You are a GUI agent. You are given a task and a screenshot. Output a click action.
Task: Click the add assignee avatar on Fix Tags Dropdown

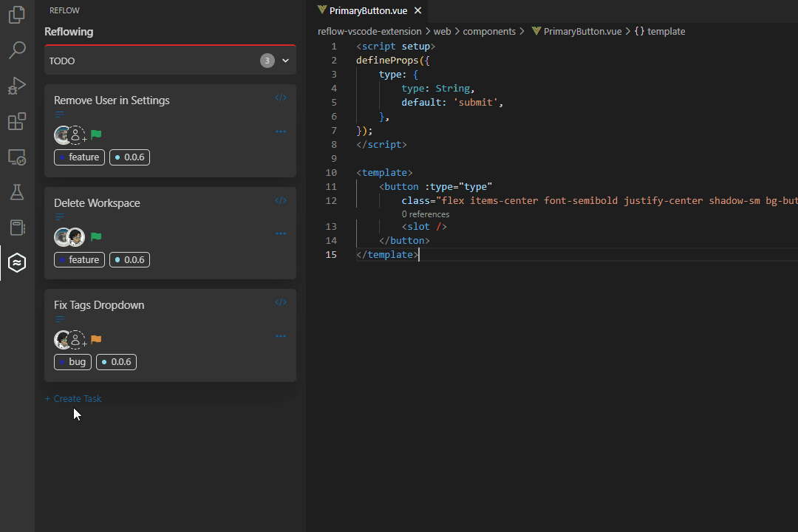pos(77,339)
